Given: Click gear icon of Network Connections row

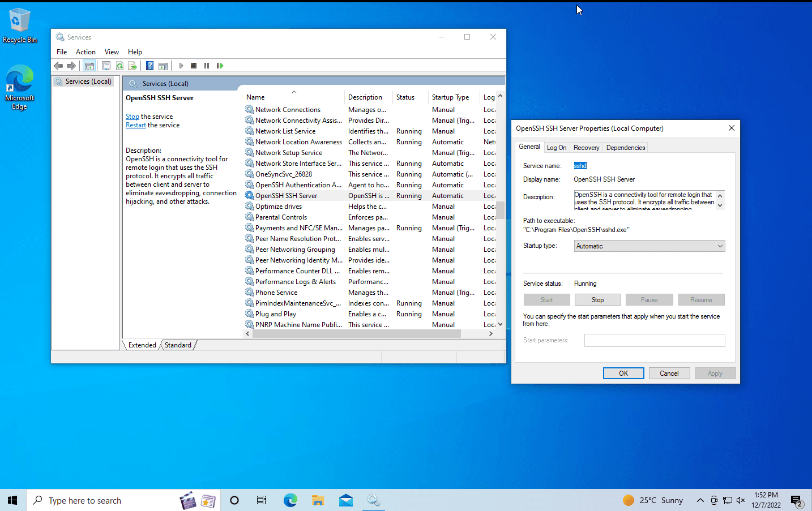Looking at the screenshot, I should [x=249, y=109].
